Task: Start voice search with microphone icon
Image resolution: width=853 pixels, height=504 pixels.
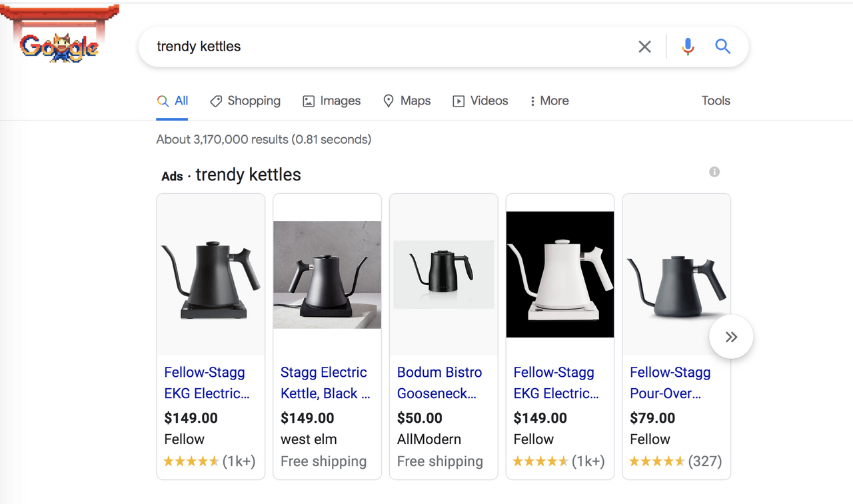Action: click(x=688, y=47)
